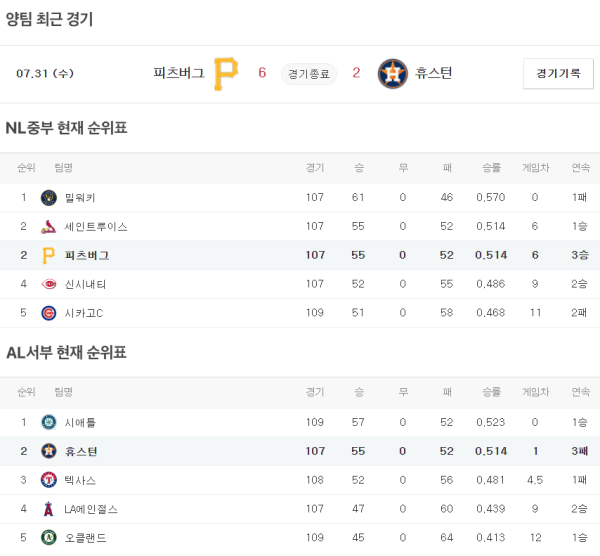Open the 경기기록 game record button
Image resolution: width=600 pixels, height=556 pixels.
[x=558, y=74]
